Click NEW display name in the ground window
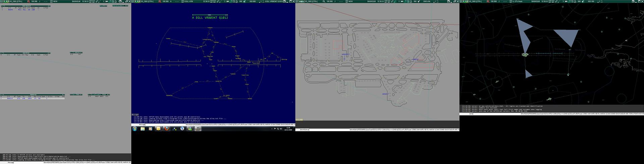The width and height of the screenshot is (644, 164). [350, 1]
